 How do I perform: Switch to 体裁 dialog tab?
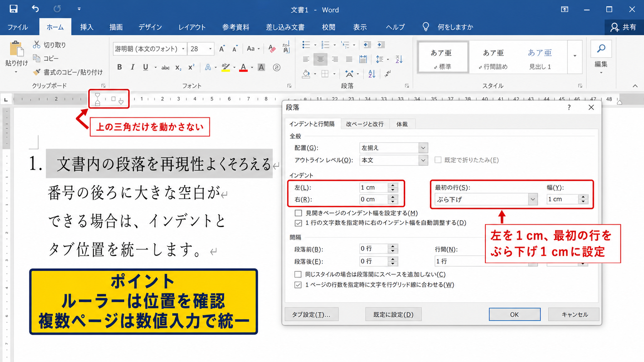click(x=402, y=124)
